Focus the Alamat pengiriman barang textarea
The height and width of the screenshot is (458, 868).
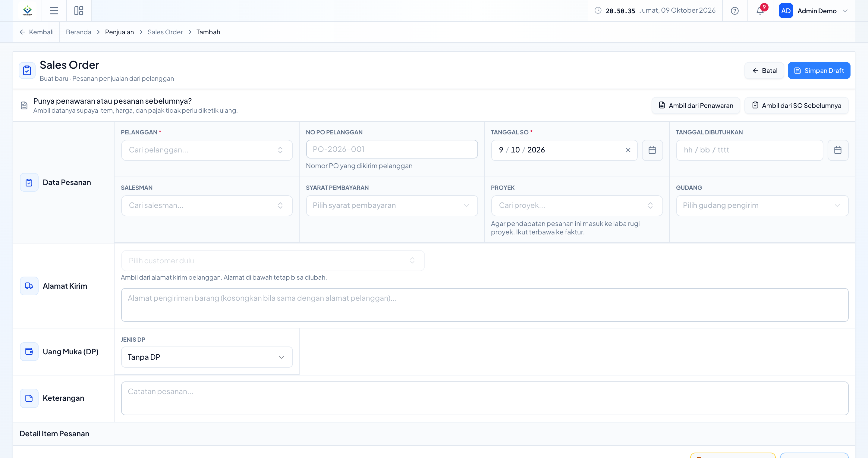pyautogui.click(x=485, y=305)
